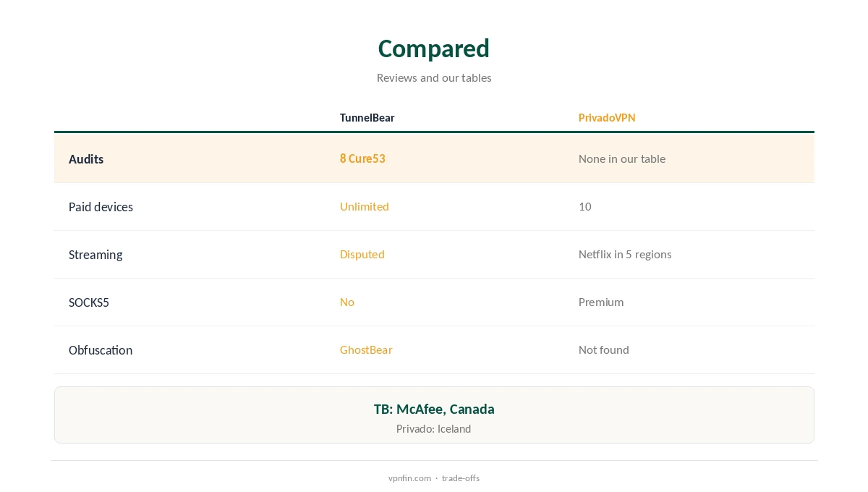Image resolution: width=868 pixels, height=492 pixels.
Task: Click the 'trade-offs' footer text
Action: (461, 478)
